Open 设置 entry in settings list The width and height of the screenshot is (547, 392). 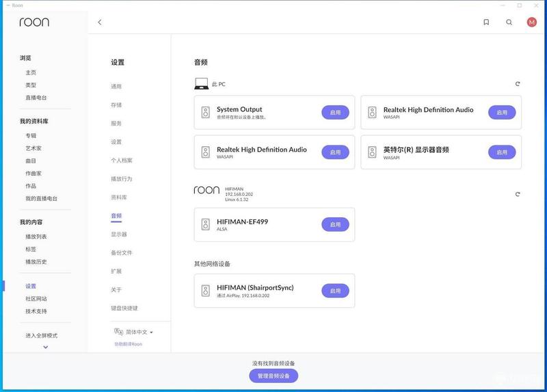[116, 142]
